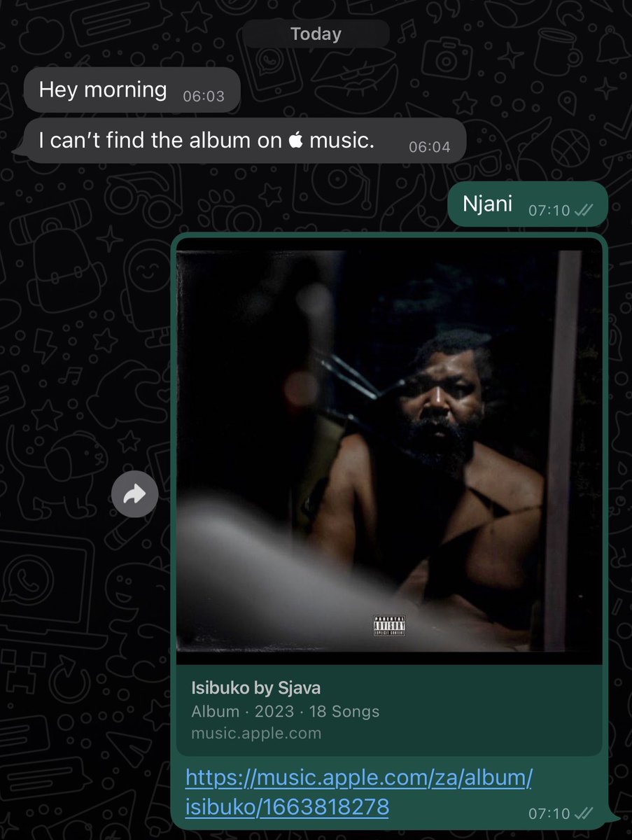
Task: Open the Isibuko album cover thumbnail
Action: point(389,451)
